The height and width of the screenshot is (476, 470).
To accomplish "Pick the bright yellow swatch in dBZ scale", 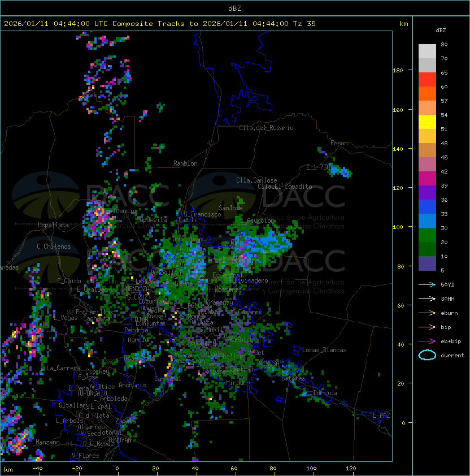I will pyautogui.click(x=427, y=122).
